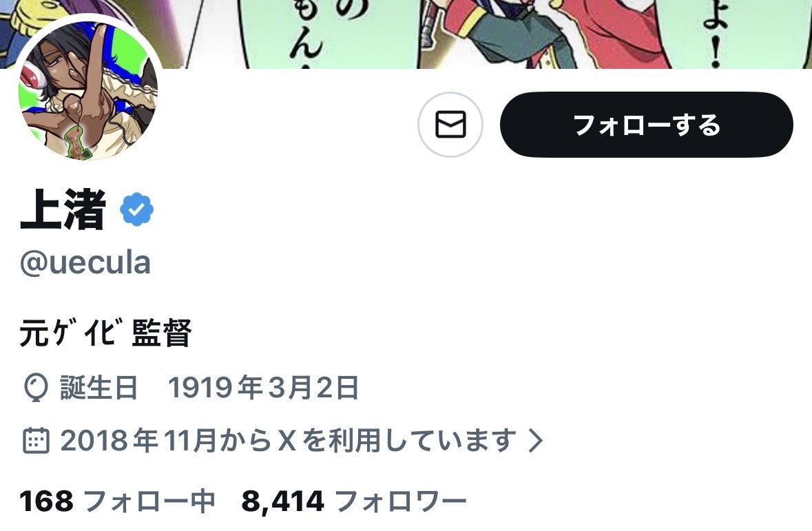This screenshot has width=812, height=531.
Task: Select the @uecula handle text
Action: [85, 263]
